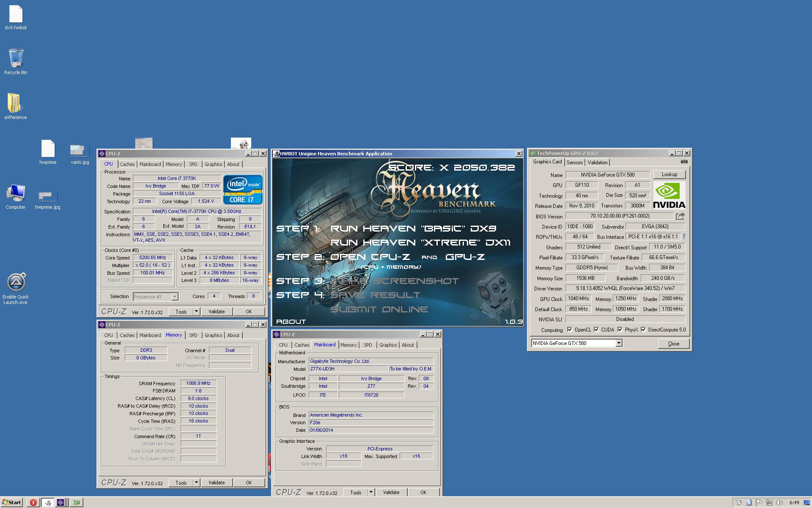Screen dimensions: 812x508
Task: Click the system clock showing 6:49
Action: click(794, 502)
